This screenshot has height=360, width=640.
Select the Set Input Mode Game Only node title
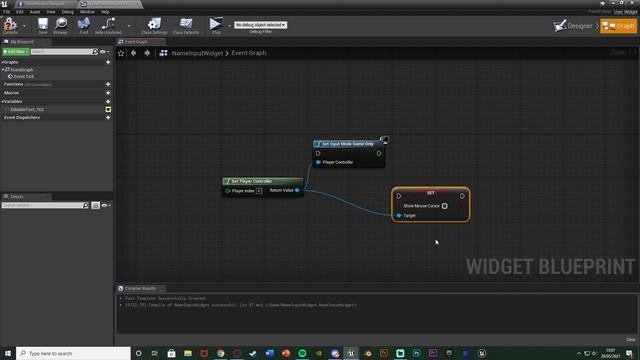tap(347, 144)
